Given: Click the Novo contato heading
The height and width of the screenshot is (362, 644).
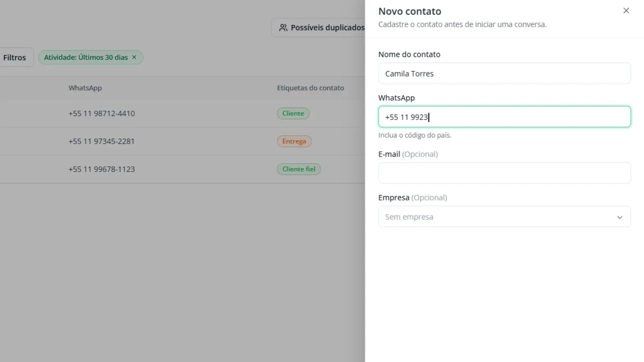Looking at the screenshot, I should [410, 11].
